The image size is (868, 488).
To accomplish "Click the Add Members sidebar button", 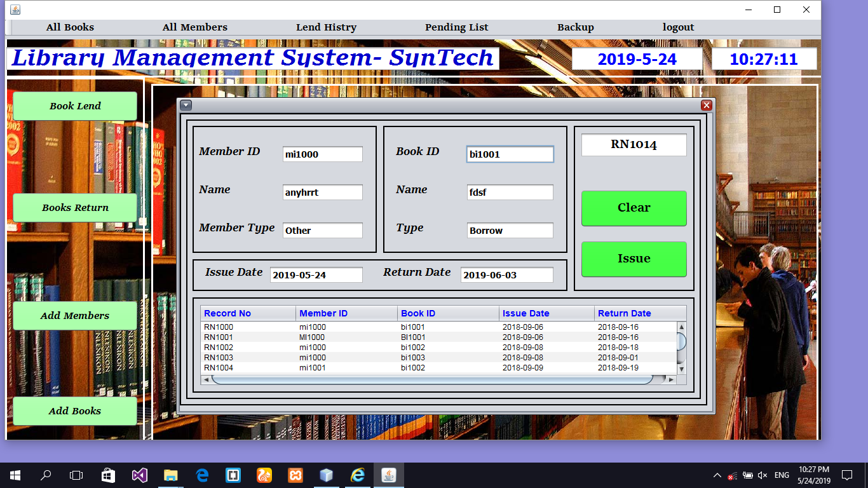I will coord(75,316).
